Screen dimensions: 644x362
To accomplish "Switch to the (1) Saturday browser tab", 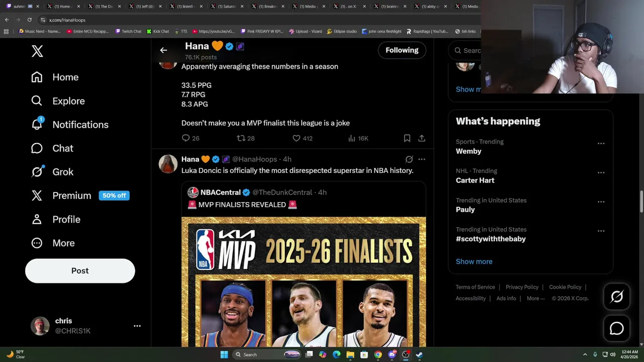I will coord(226,7).
